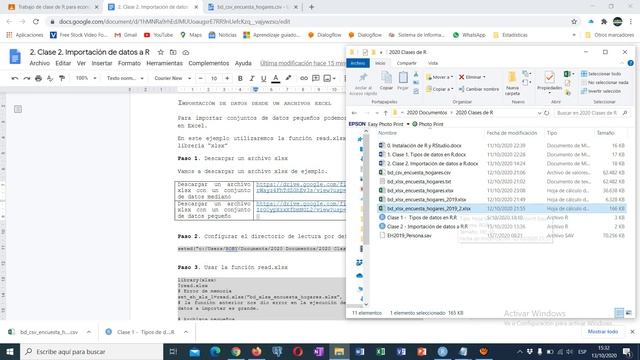Open the Easy Photo Print dropdown
640x360 pixels.
pos(408,124)
